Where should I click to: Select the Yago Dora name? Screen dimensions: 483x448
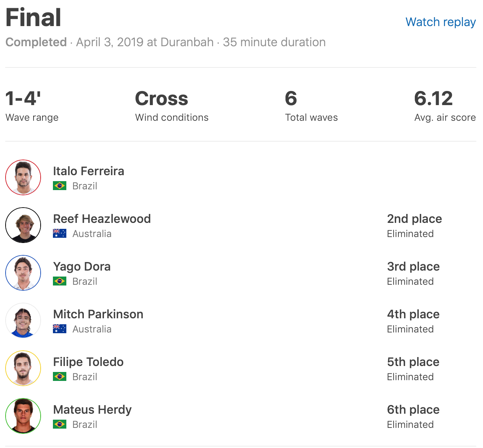tap(82, 266)
